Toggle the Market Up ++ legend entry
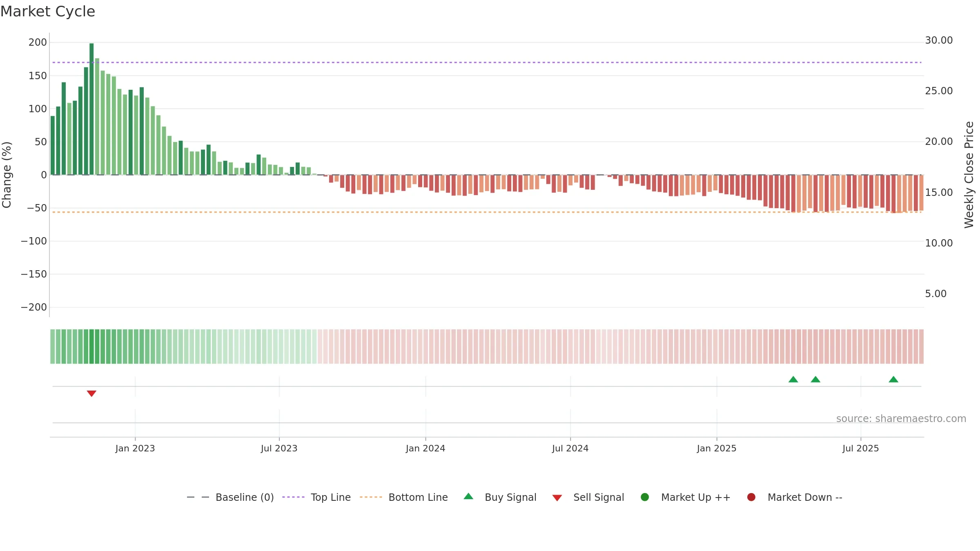 [686, 497]
